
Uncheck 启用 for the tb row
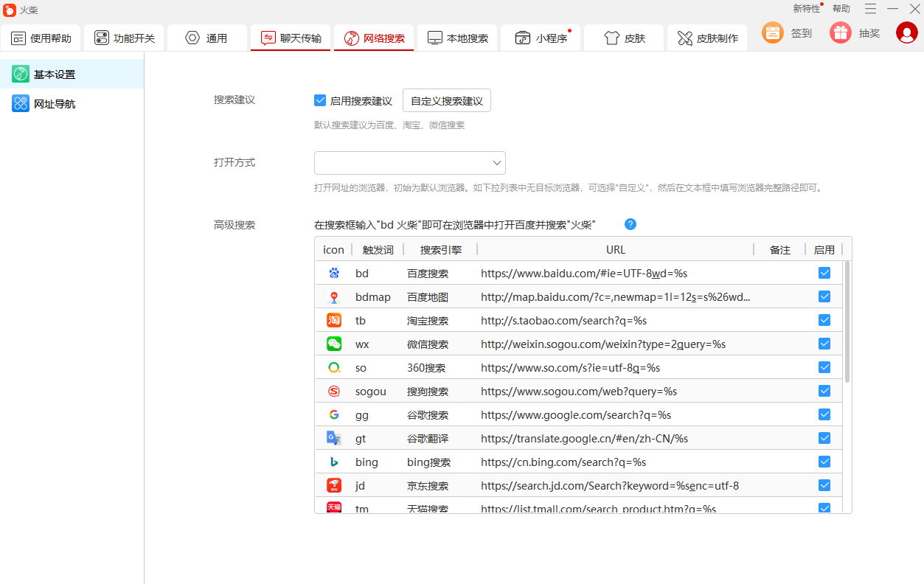(824, 320)
